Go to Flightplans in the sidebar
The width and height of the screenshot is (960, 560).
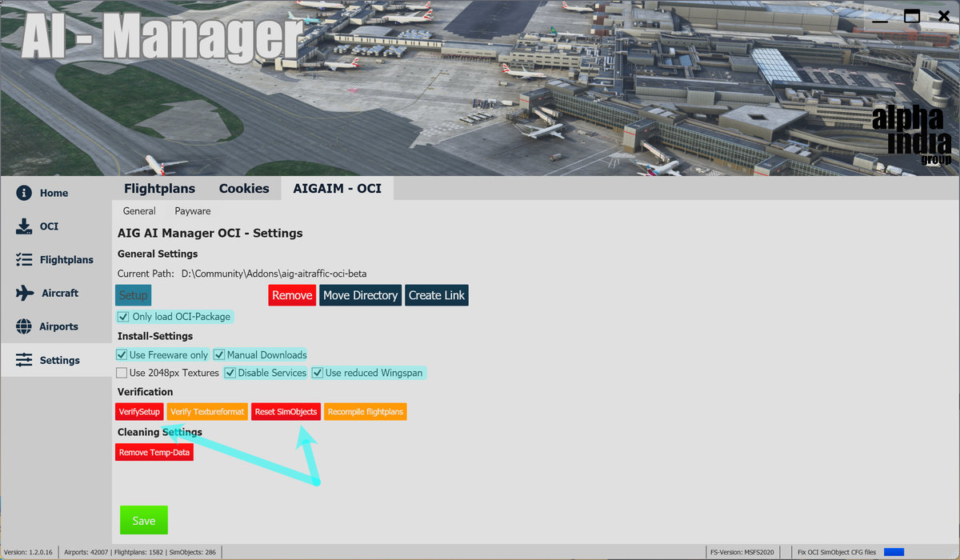tap(56, 260)
